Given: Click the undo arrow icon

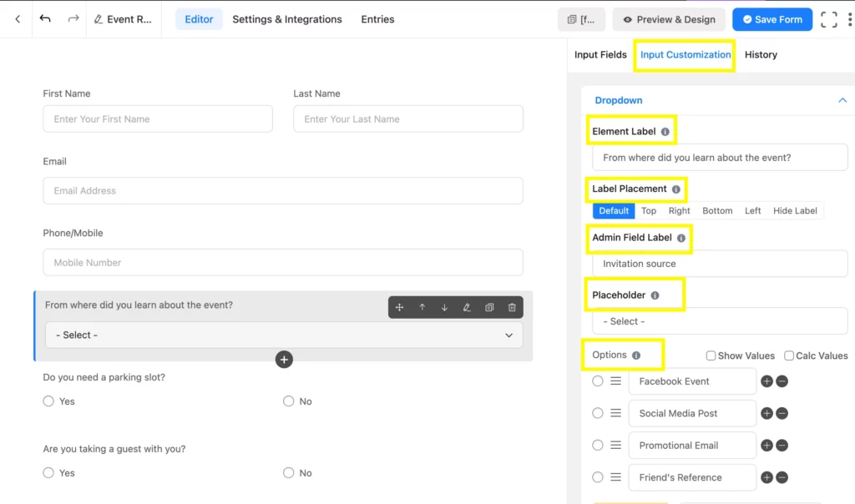Looking at the screenshot, I should point(45,19).
